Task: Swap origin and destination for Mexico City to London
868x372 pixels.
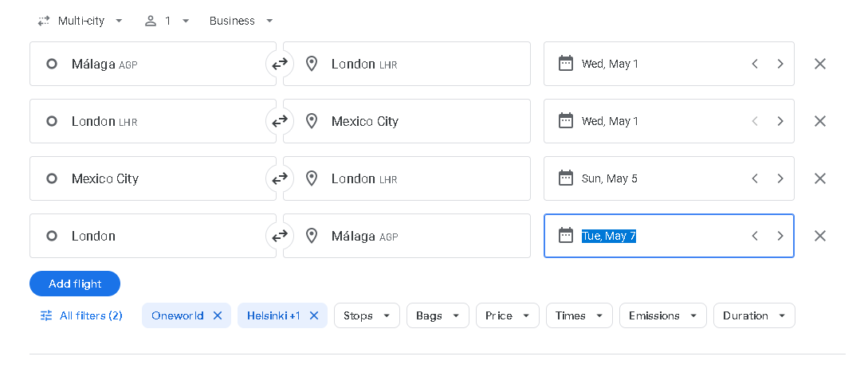Action: click(280, 178)
